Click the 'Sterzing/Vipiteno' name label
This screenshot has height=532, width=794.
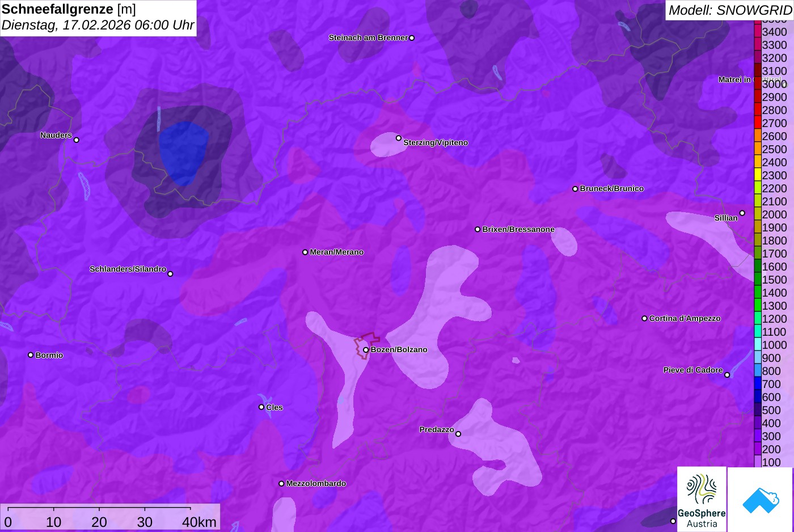click(x=436, y=143)
